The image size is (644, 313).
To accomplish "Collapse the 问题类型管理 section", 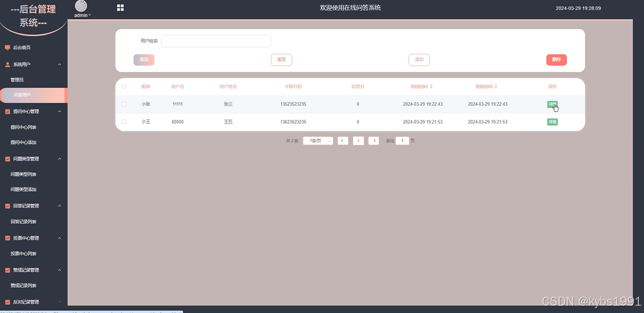I will [59, 159].
